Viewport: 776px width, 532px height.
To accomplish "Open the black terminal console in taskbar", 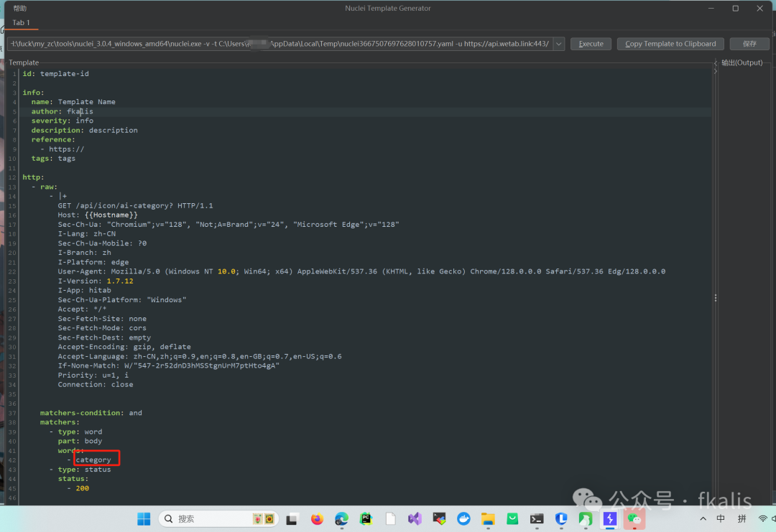I will [x=537, y=519].
